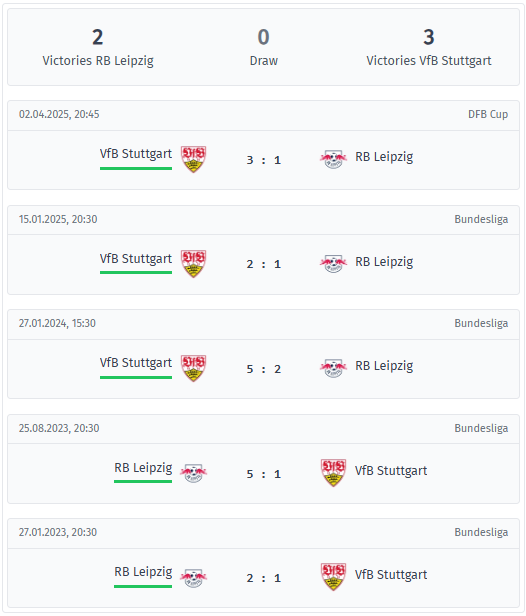Open RB Leipzig team link in 25.08.2023 match
This screenshot has height=616, width=526.
(143, 468)
